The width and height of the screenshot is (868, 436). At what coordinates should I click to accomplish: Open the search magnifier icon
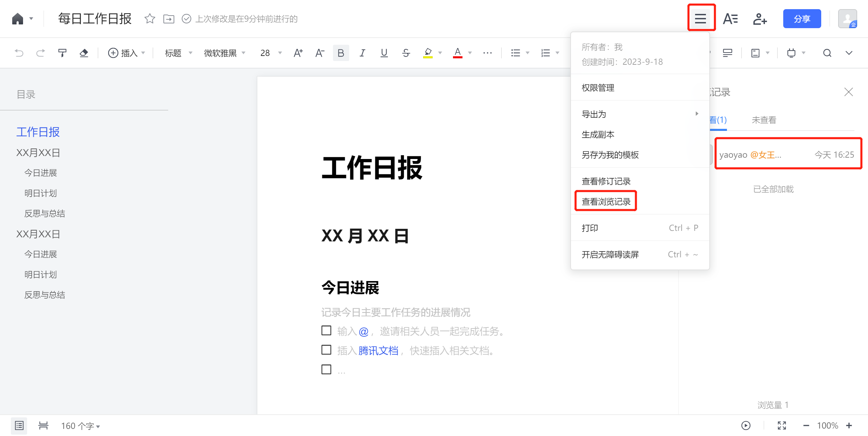pyautogui.click(x=827, y=53)
